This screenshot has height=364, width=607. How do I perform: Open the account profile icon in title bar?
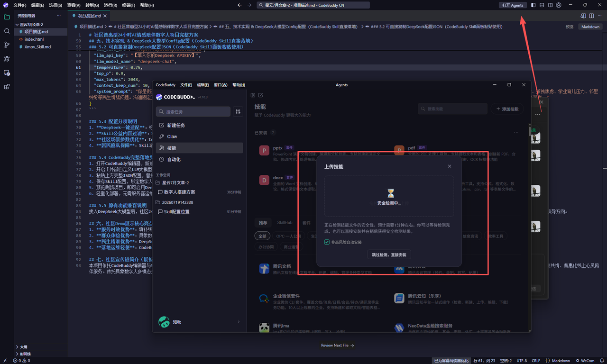click(x=559, y=5)
